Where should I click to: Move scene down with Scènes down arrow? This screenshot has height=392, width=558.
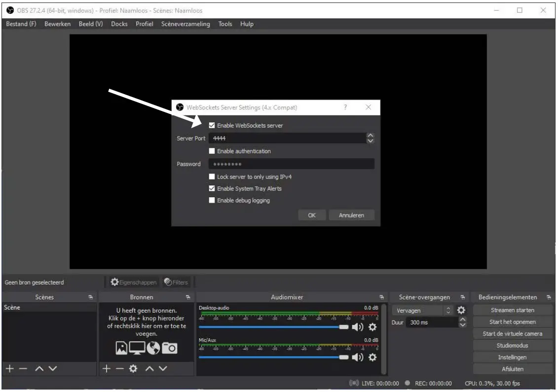click(53, 368)
